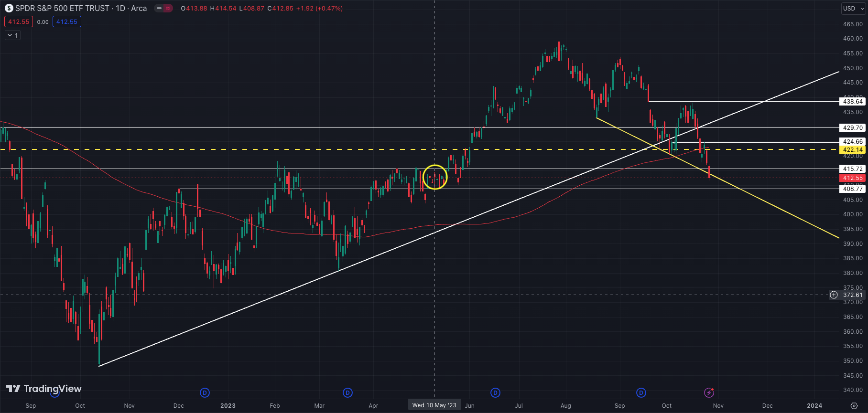
Task: Expand the indicator legend showing 1
Action: click(12, 35)
